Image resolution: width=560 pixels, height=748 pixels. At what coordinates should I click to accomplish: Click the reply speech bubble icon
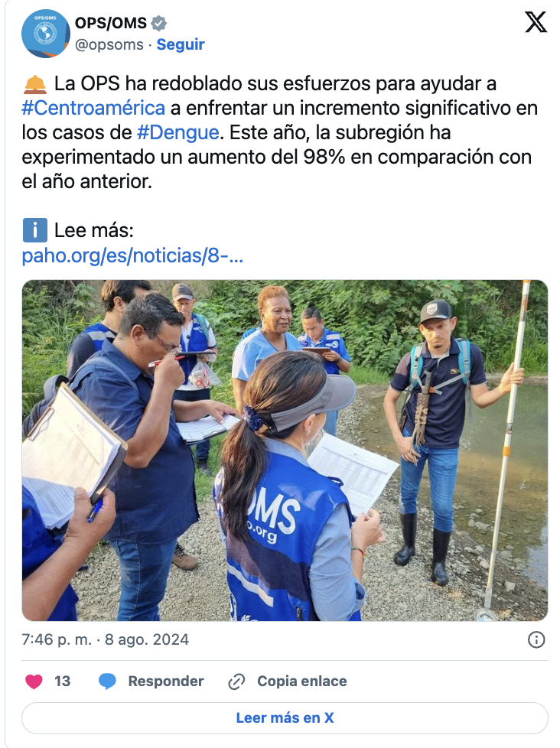click(107, 681)
